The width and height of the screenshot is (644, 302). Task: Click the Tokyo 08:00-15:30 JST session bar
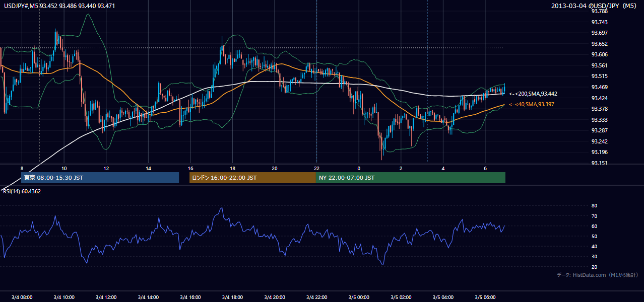click(100, 178)
